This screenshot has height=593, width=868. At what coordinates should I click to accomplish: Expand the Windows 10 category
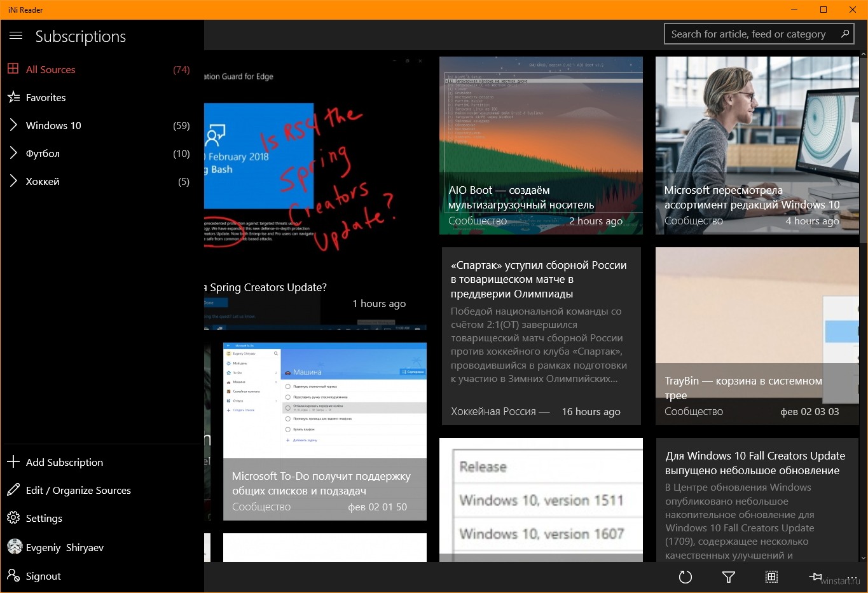[13, 125]
